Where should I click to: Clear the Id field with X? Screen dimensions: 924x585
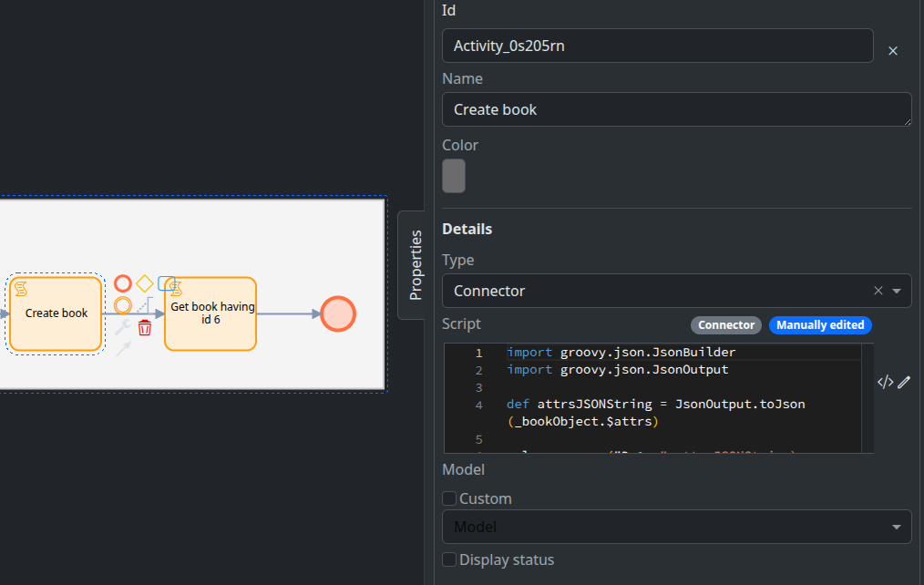(x=893, y=51)
